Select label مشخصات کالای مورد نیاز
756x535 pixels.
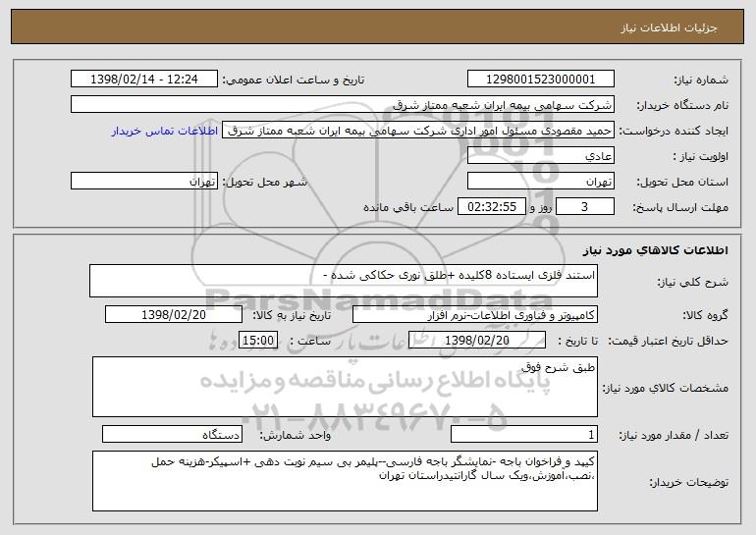pyautogui.click(x=666, y=388)
